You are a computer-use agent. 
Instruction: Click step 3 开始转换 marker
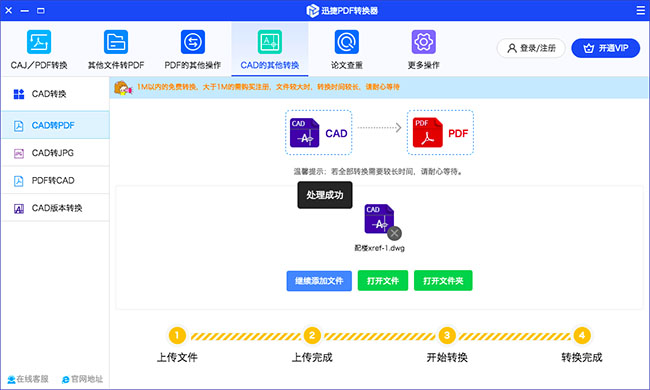pos(447,335)
